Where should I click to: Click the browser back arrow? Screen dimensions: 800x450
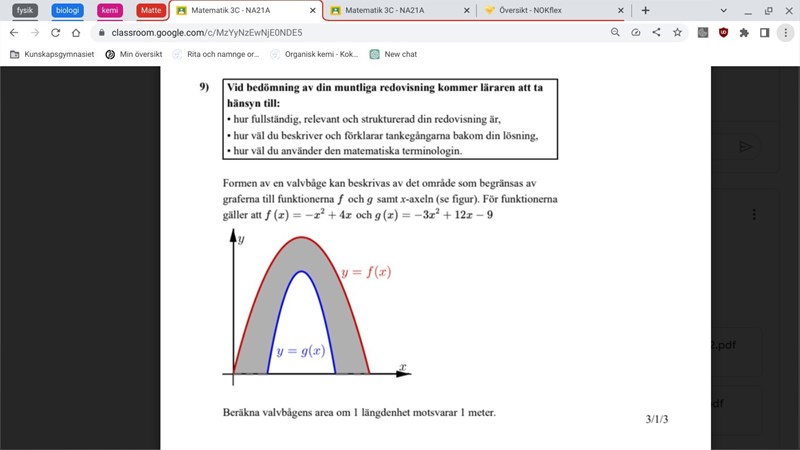click(15, 32)
